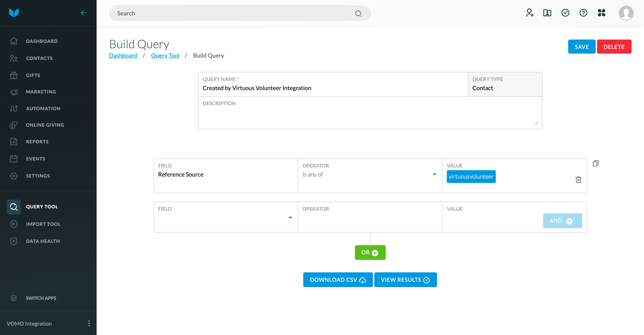The image size is (644, 335).
Task: Click the Marketing megaphone icon
Action: pos(14,92)
